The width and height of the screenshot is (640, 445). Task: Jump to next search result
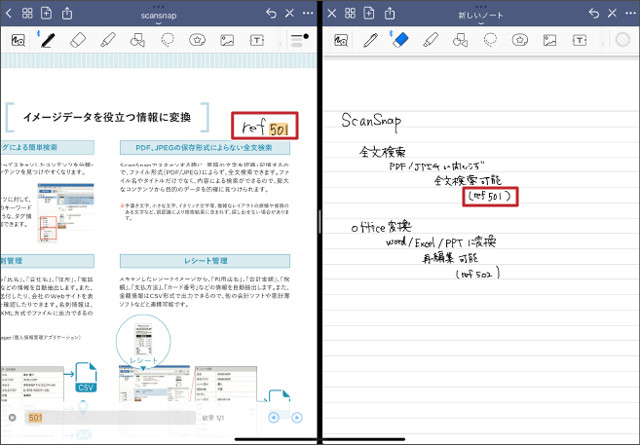(x=296, y=417)
